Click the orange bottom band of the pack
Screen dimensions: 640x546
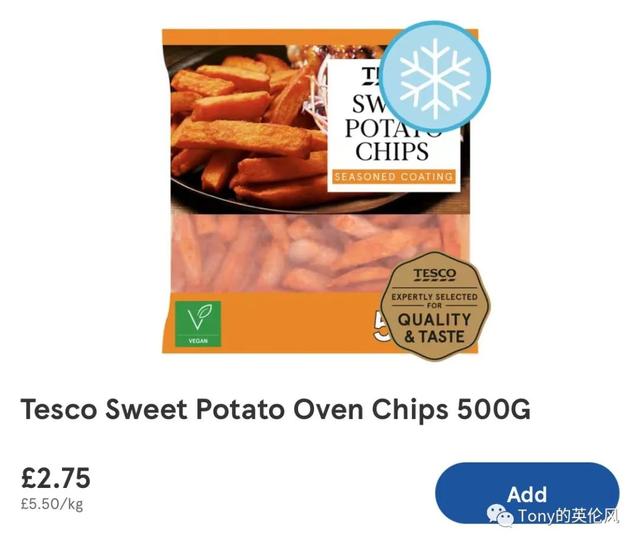pos(273,323)
